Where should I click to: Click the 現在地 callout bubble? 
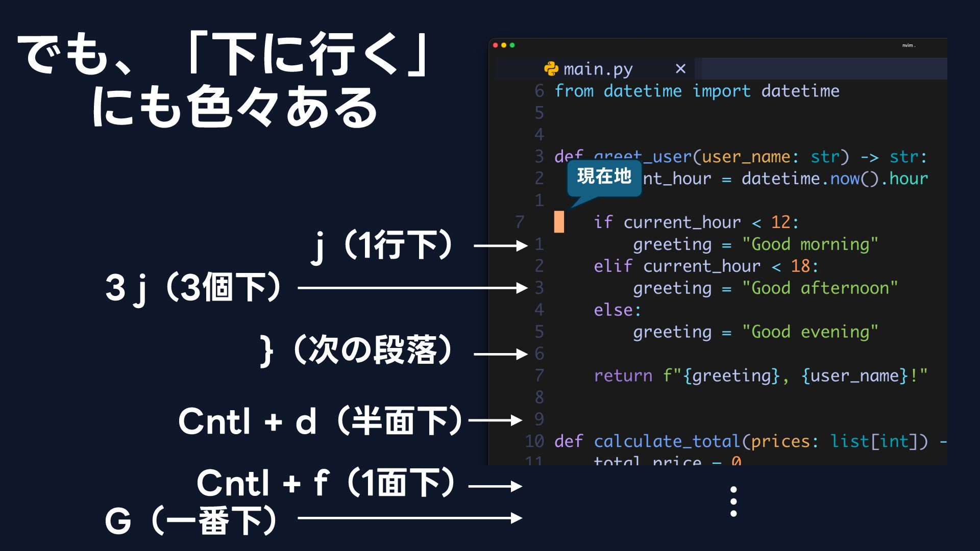click(x=604, y=178)
